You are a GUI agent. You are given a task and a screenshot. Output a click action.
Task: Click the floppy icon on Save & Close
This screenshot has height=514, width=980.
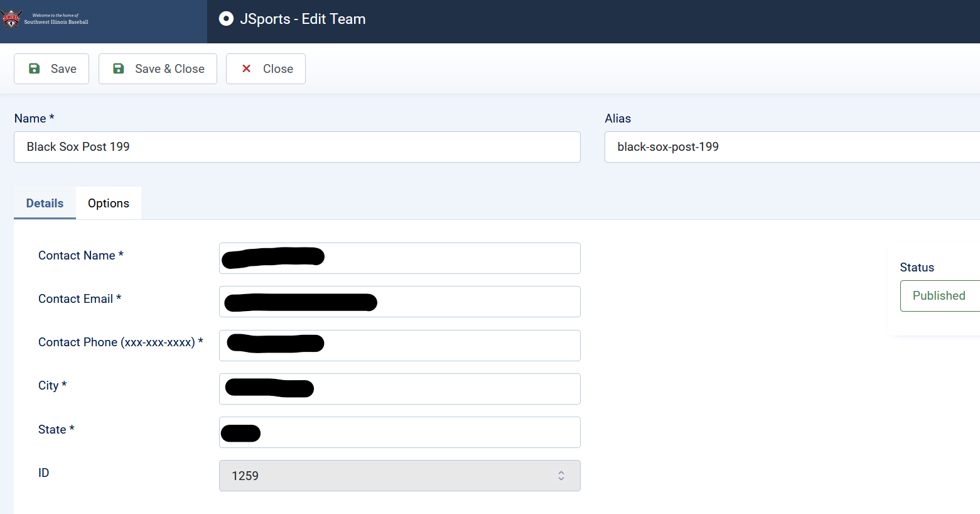tap(118, 68)
